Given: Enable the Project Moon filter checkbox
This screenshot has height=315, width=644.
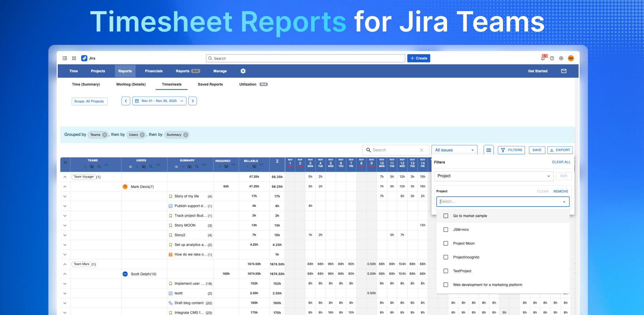Looking at the screenshot, I should point(446,243).
